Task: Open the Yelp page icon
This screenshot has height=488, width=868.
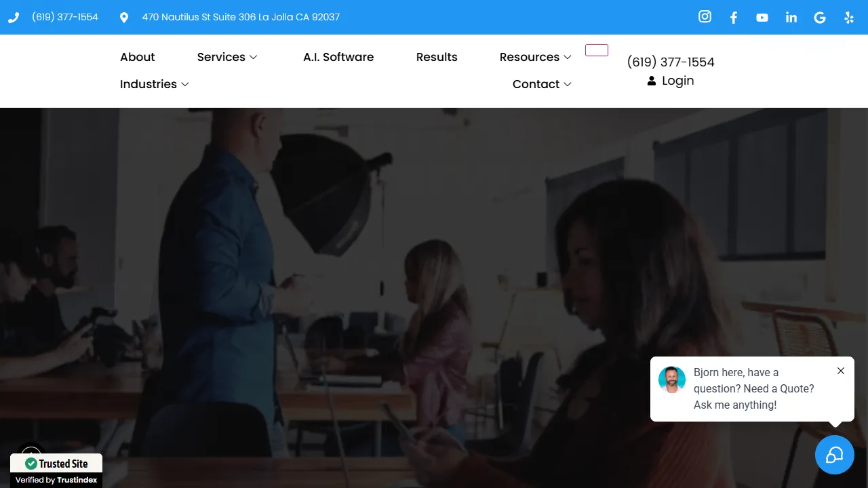Action: [x=848, y=18]
